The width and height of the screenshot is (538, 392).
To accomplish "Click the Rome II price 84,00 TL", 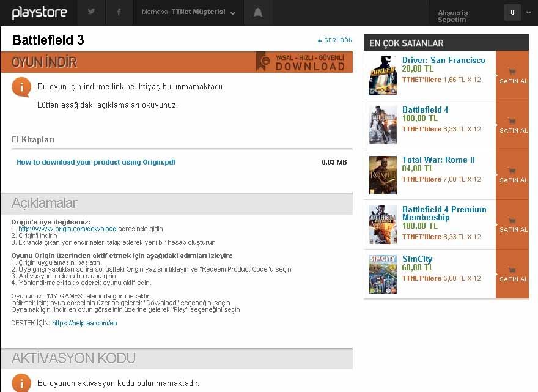I will 418,168.
